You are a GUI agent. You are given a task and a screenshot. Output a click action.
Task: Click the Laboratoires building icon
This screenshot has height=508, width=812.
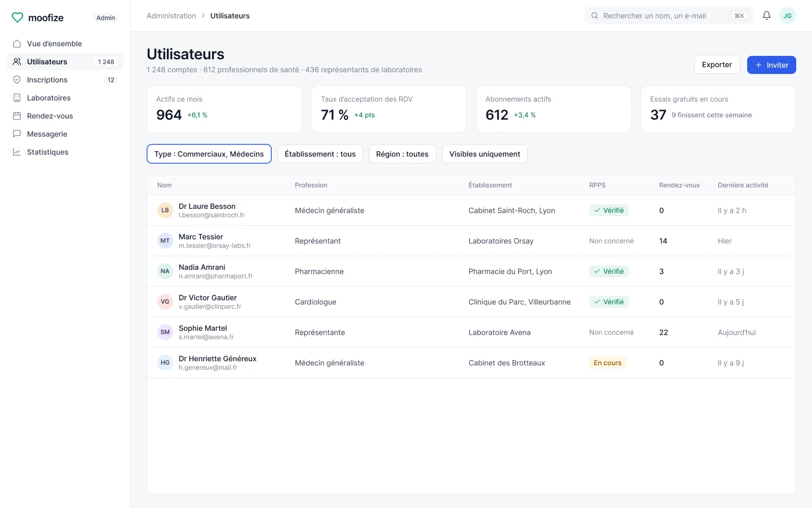(x=17, y=98)
